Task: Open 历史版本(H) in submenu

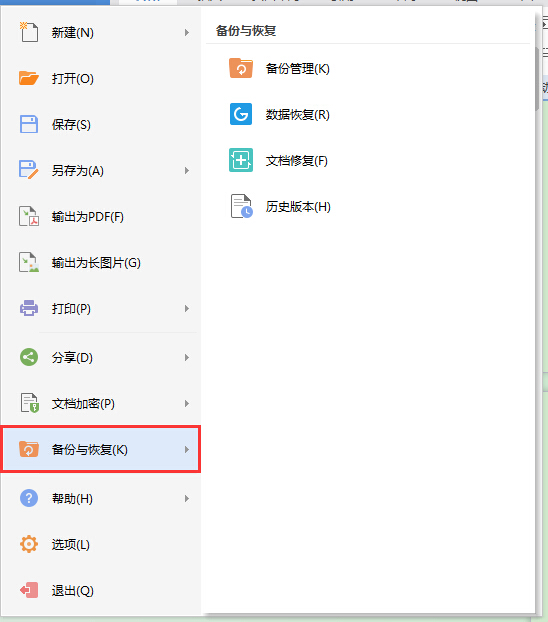Action: 298,207
